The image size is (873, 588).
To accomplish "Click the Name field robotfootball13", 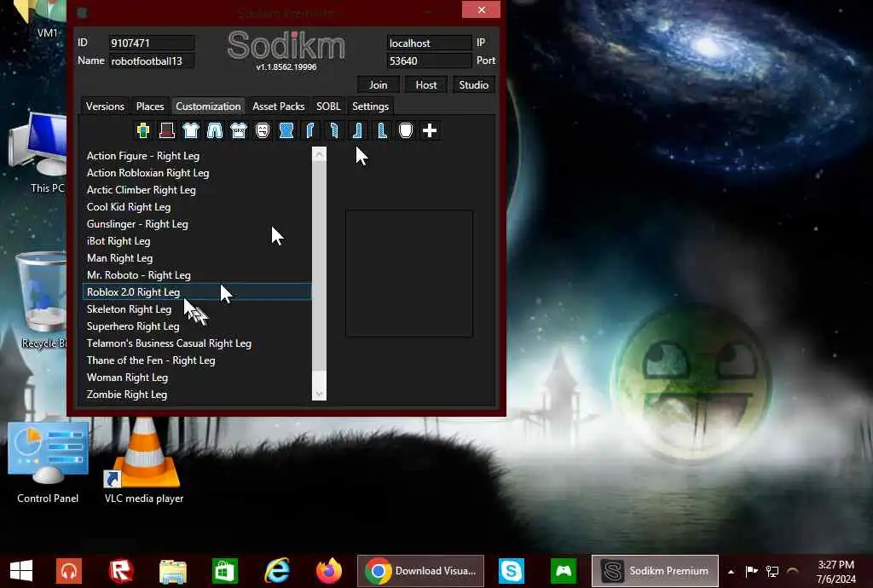I will pos(151,61).
